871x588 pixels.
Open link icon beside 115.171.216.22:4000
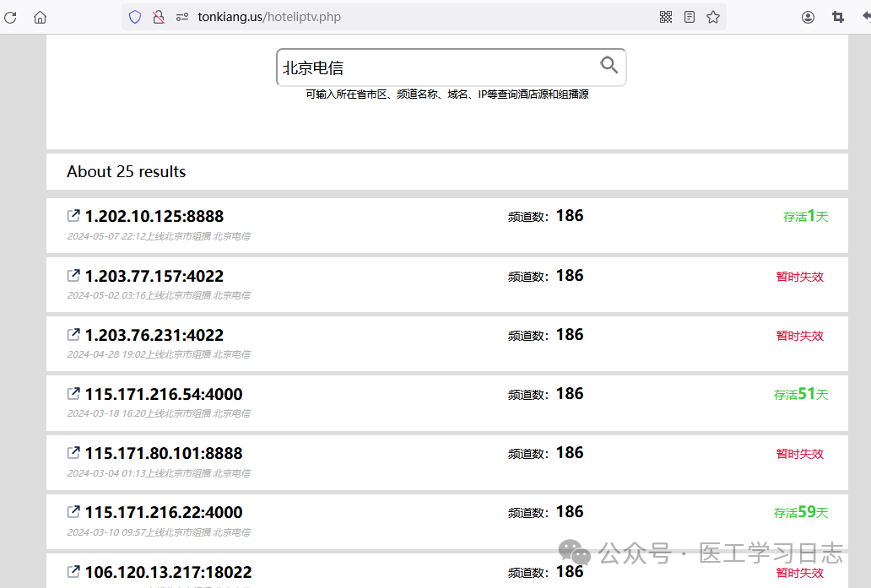[73, 512]
